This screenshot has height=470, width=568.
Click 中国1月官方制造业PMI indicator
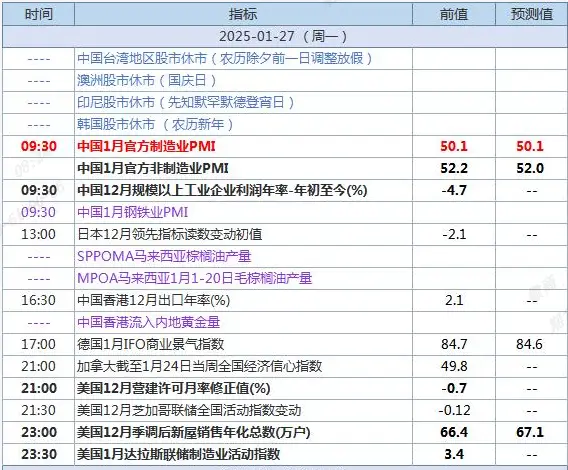pyautogui.click(x=146, y=146)
